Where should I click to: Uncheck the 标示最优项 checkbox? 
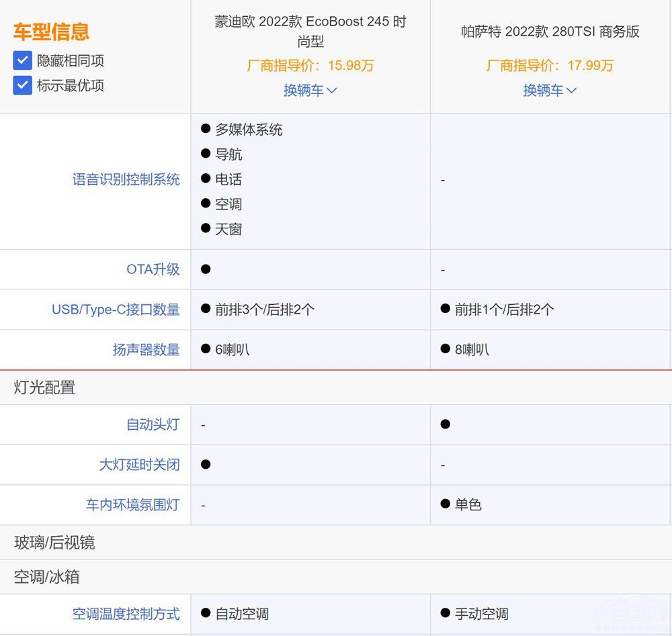pyautogui.click(x=23, y=86)
